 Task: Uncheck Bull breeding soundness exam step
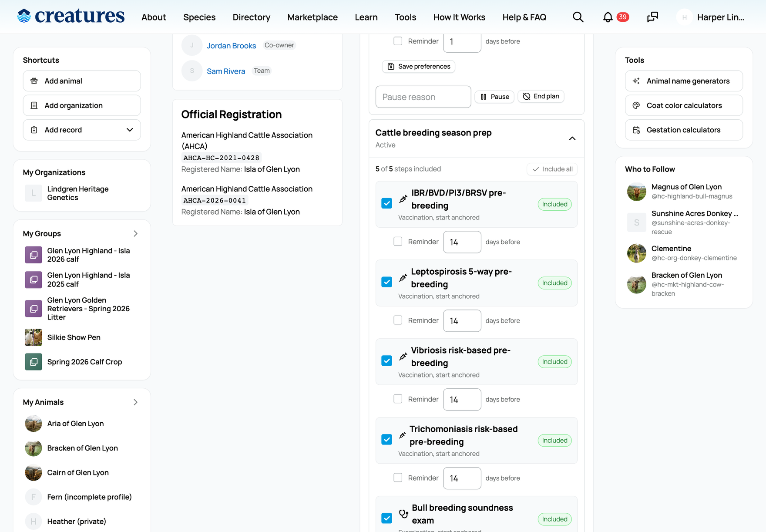[386, 519]
